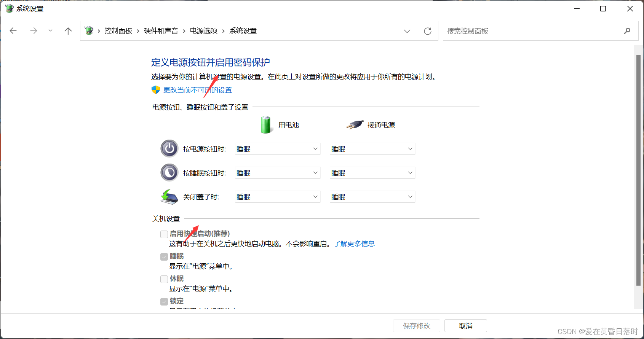The height and width of the screenshot is (339, 644).
Task: Go up one level with up arrow
Action: click(68, 31)
